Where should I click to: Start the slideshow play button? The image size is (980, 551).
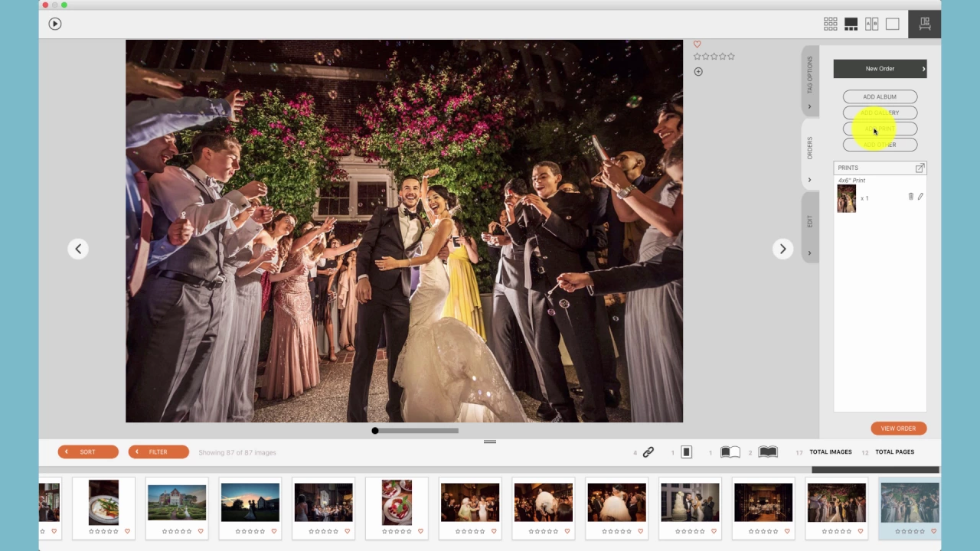pos(54,24)
